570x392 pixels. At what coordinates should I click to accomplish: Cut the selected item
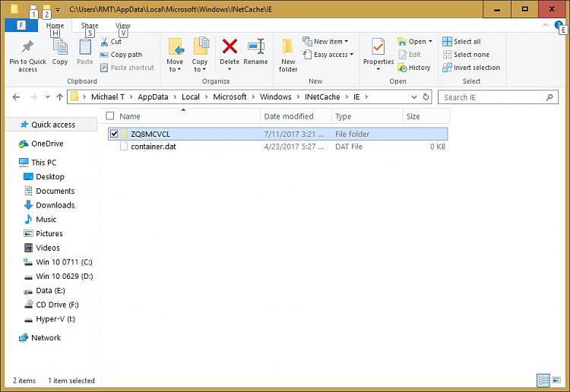tap(111, 42)
